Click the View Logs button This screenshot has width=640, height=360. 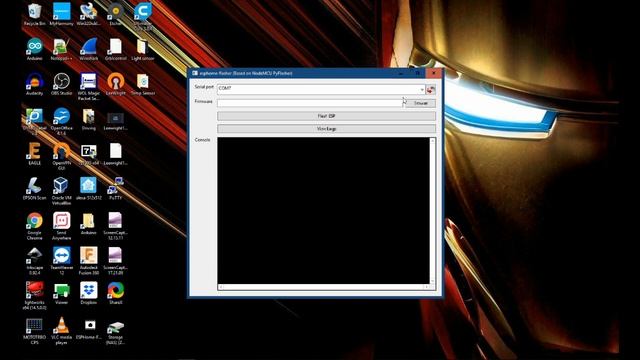coord(327,129)
